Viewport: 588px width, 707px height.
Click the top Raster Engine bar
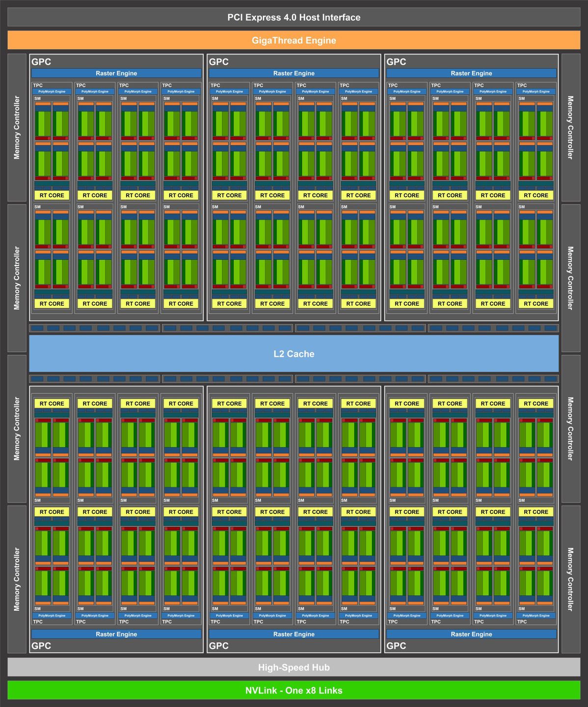coord(116,73)
